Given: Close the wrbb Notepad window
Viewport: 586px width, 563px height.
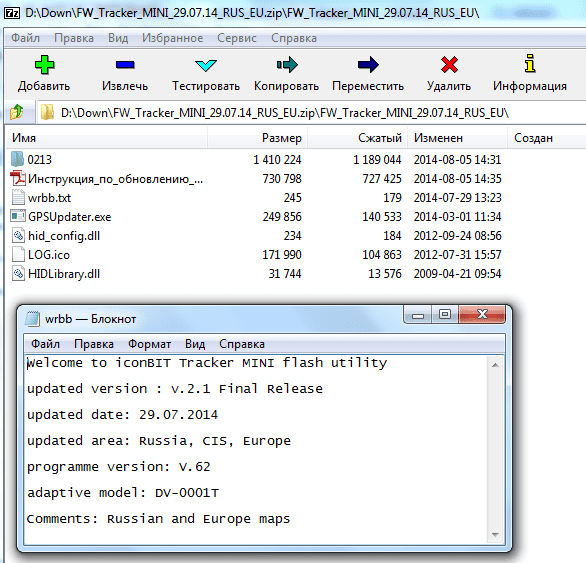Looking at the screenshot, I should click(482, 314).
